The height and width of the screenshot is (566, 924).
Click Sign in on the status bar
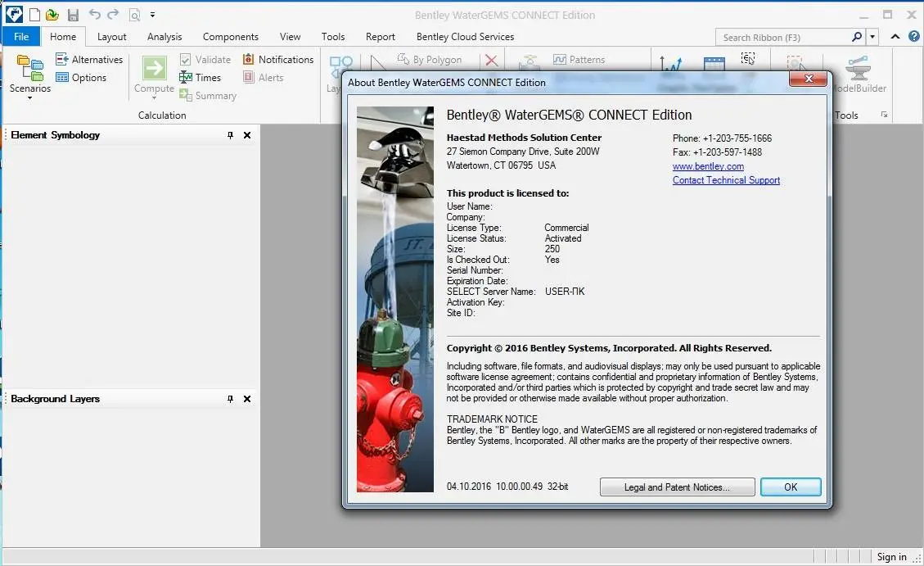tap(891, 556)
